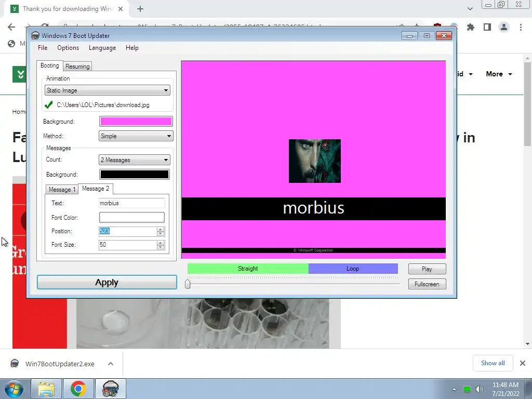Image resolution: width=532 pixels, height=399 pixels.
Task: Click the green network tray icon
Action: tap(467, 389)
